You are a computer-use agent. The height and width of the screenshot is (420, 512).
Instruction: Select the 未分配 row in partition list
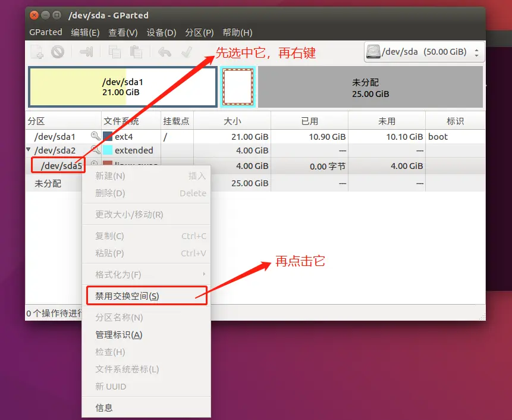tap(255, 183)
